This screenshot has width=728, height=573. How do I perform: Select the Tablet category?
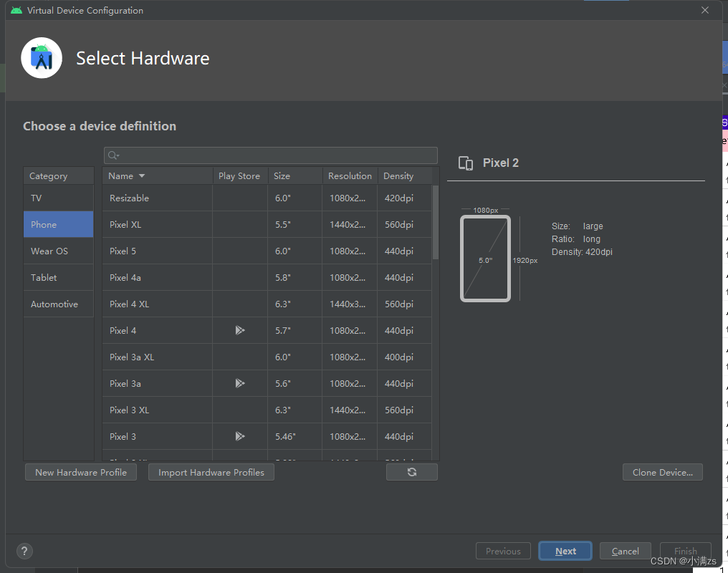pyautogui.click(x=44, y=278)
